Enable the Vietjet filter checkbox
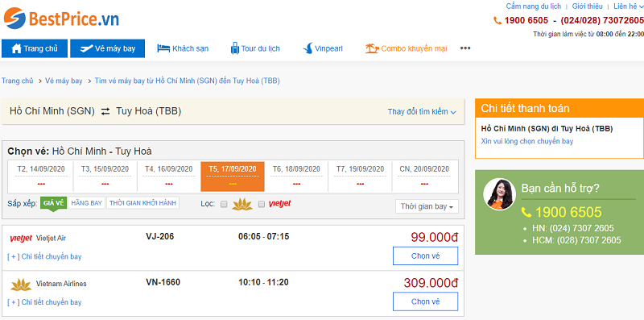Viewport: 644px width, 320px height. 261,204
